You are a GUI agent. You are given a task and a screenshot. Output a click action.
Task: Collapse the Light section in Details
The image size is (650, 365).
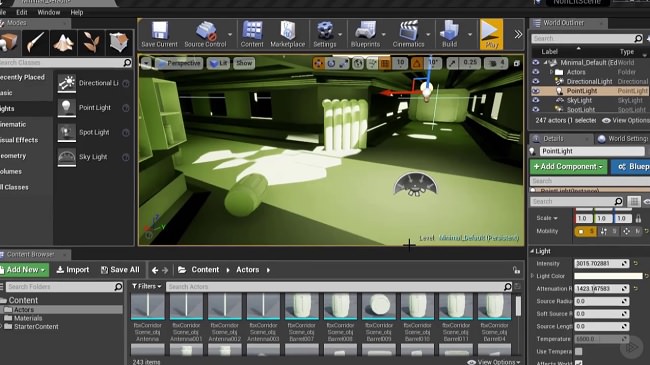tap(532, 251)
